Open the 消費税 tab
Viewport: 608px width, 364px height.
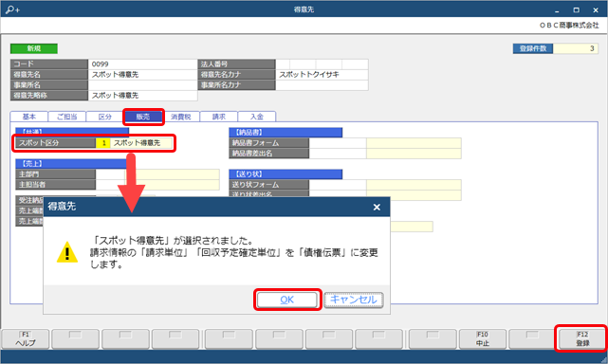(181, 117)
